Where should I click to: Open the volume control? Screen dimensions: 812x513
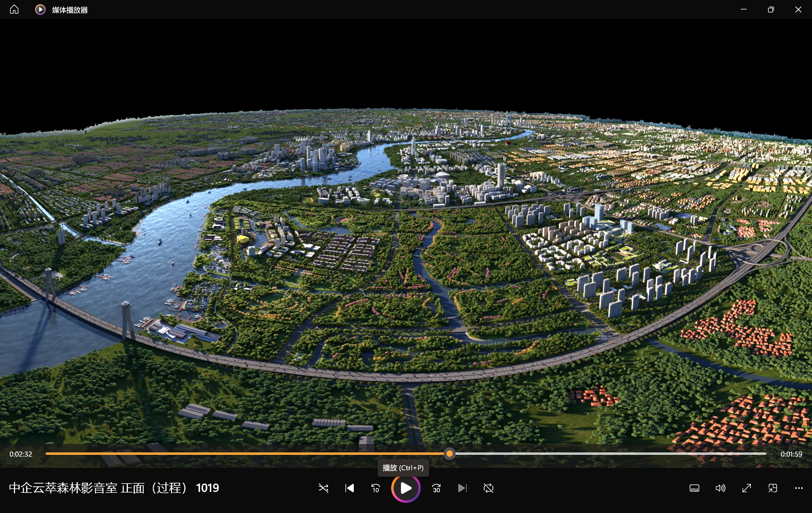click(720, 488)
